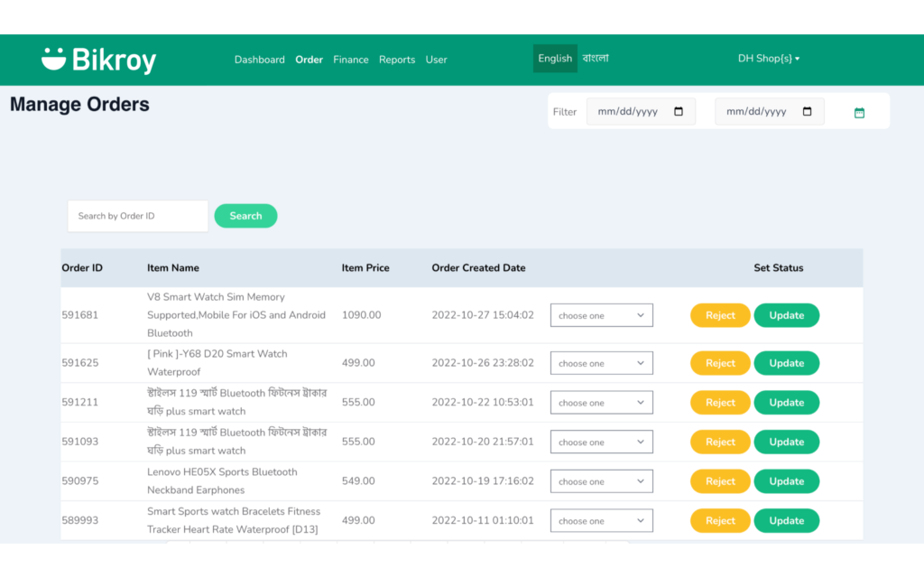The height and width of the screenshot is (578, 924).
Task: Reject order 589993
Action: point(720,521)
